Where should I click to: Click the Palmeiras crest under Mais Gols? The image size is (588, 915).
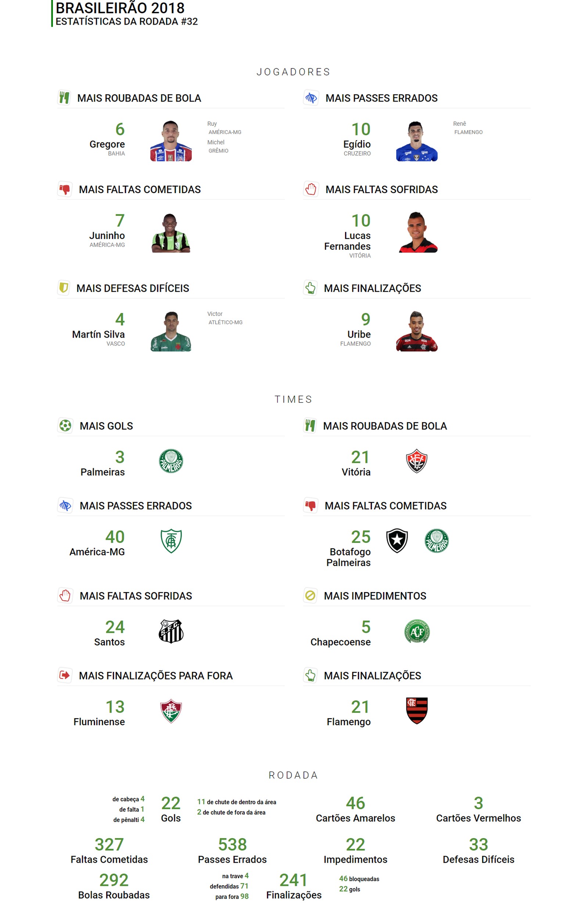point(171,461)
